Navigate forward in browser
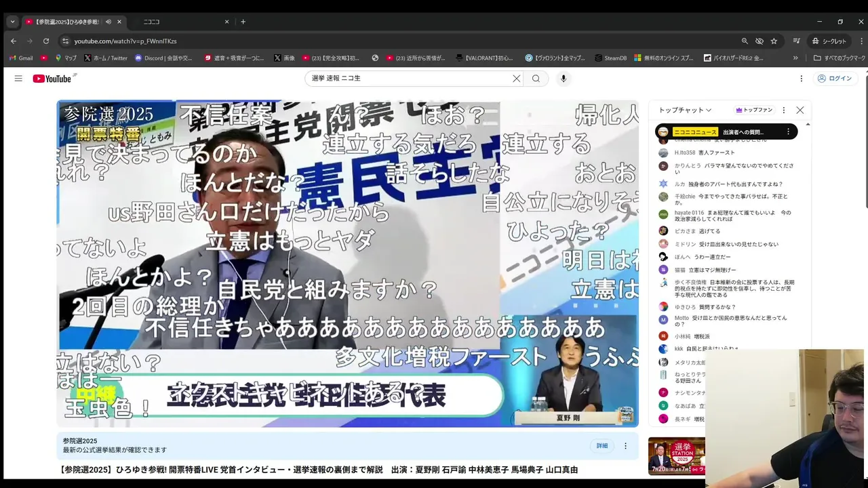868x488 pixels. point(30,41)
